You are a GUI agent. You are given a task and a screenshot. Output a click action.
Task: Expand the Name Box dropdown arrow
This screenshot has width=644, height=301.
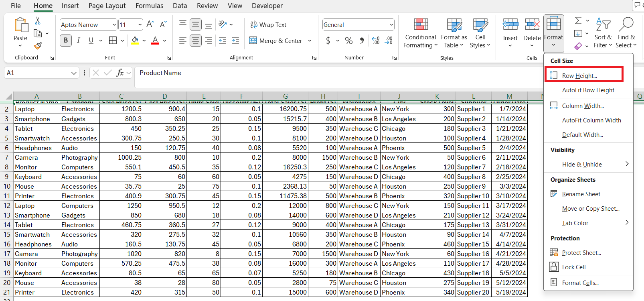[x=74, y=73]
